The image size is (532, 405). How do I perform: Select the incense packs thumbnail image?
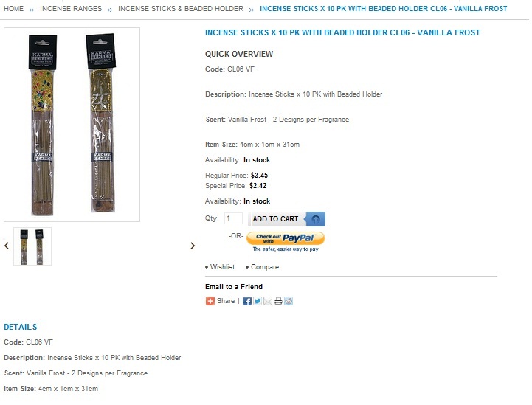[x=32, y=246]
